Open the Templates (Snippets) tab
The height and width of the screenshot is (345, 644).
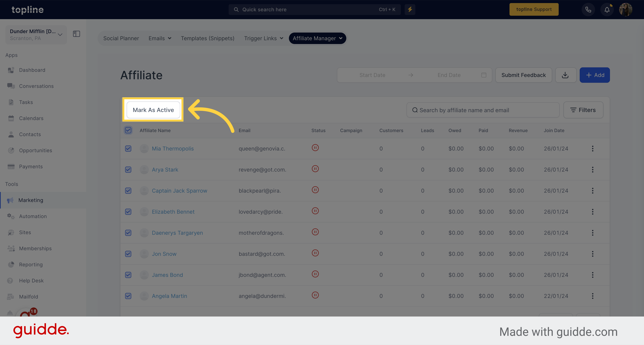(x=207, y=38)
